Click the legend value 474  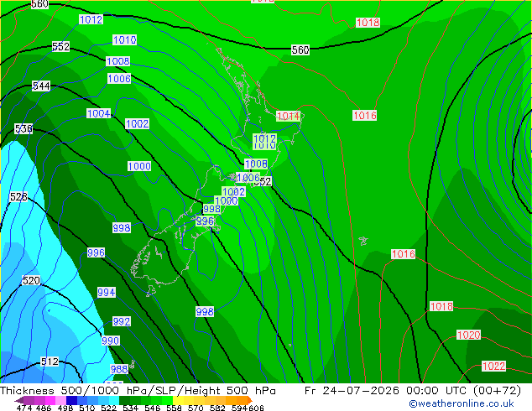(24, 408)
